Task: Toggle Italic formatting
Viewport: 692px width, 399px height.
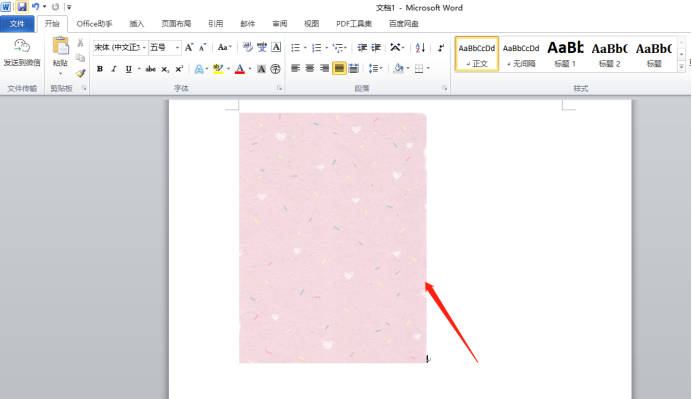Action: [x=114, y=69]
